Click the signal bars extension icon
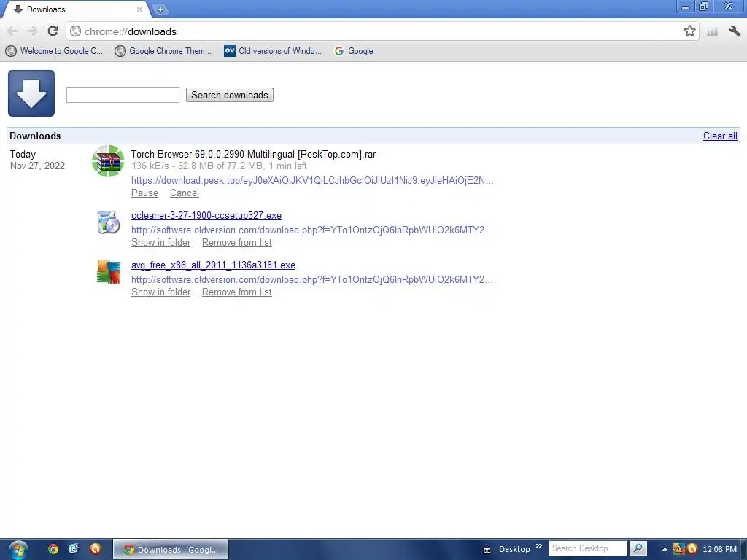 [x=712, y=32]
